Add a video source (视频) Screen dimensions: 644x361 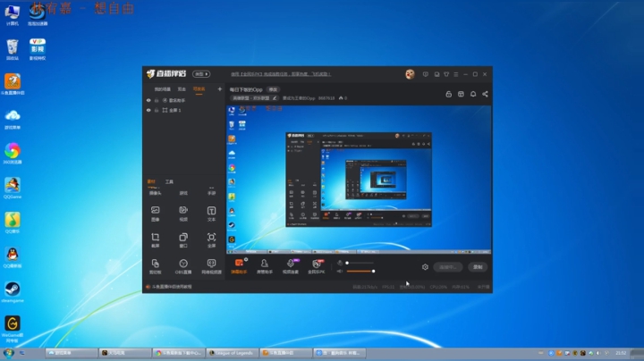[x=183, y=214]
